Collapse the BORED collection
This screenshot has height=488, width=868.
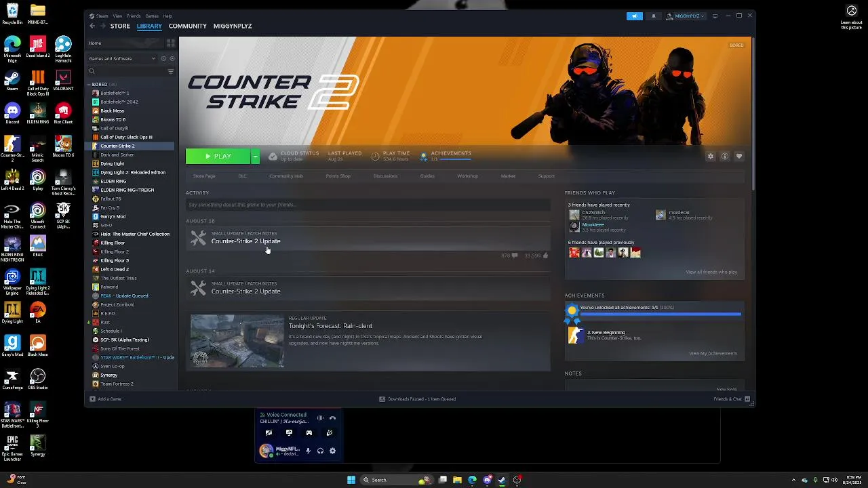click(x=89, y=85)
